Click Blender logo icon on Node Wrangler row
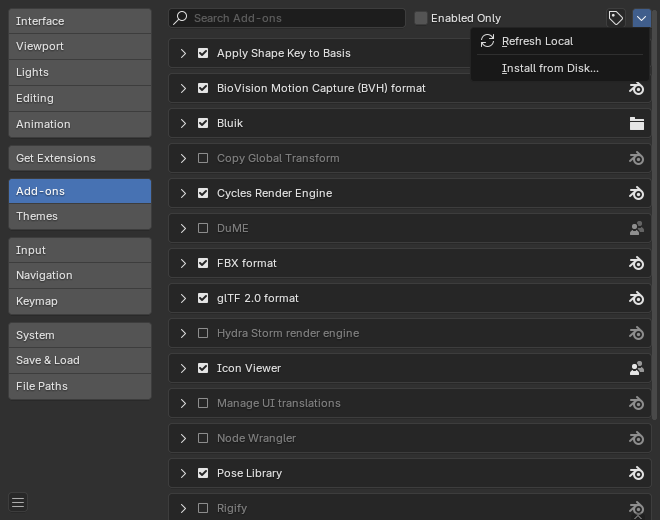This screenshot has width=660, height=520. coord(636,438)
